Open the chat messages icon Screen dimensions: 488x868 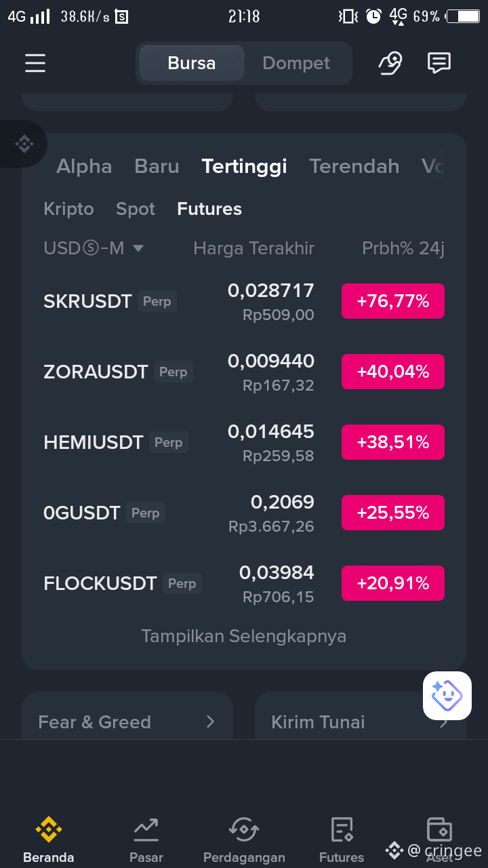(x=439, y=63)
